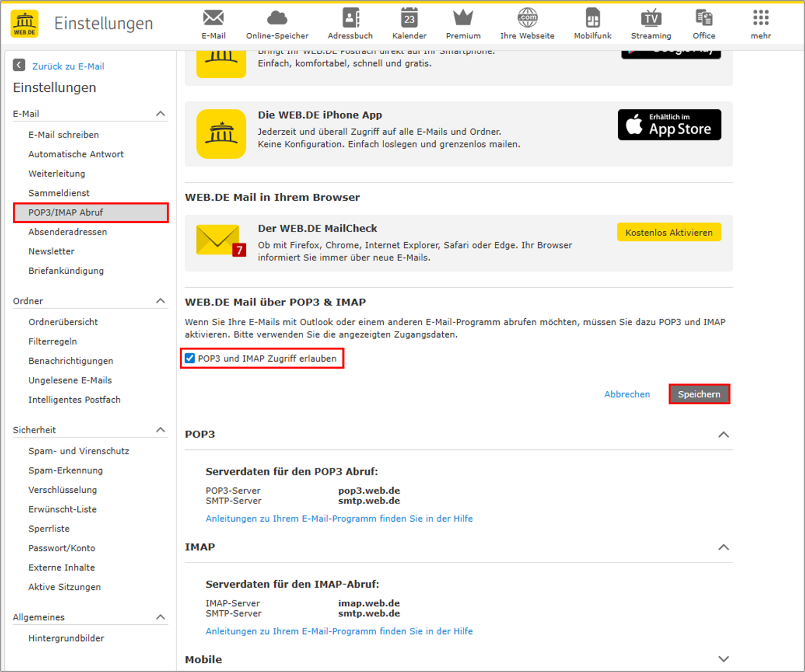Open the Adressbuch contacts icon
This screenshot has height=672, width=805.
click(350, 18)
